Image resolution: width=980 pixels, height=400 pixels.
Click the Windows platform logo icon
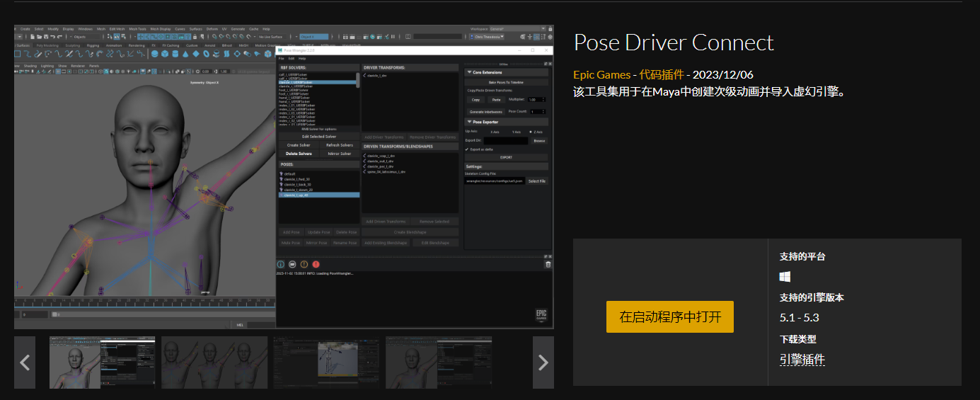pos(785,277)
